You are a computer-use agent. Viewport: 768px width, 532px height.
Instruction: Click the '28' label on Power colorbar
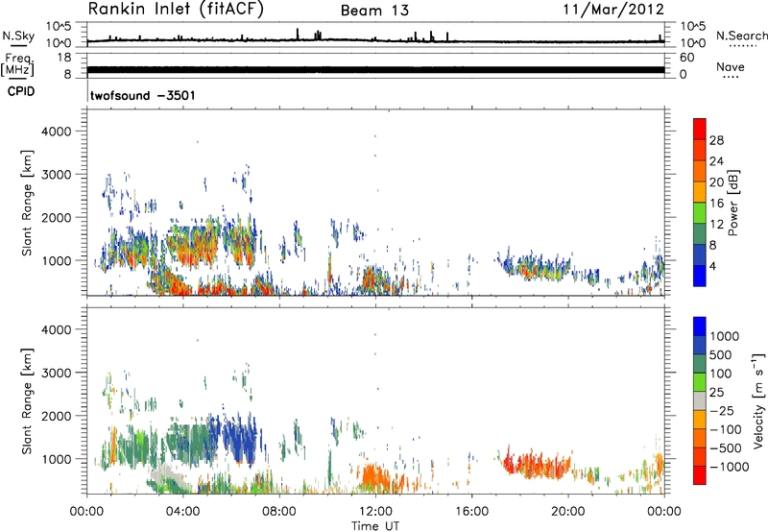pyautogui.click(x=716, y=140)
